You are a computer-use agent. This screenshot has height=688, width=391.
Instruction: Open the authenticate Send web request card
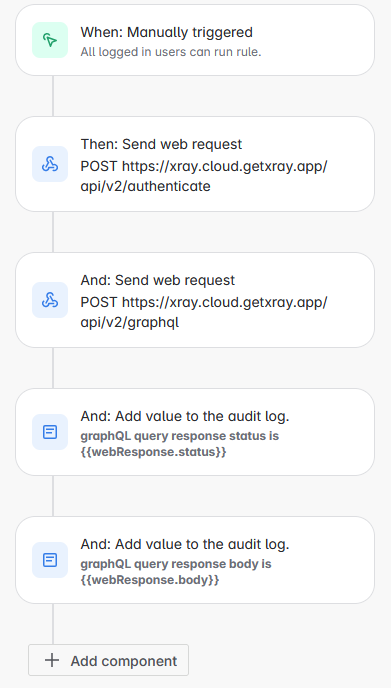coord(195,164)
